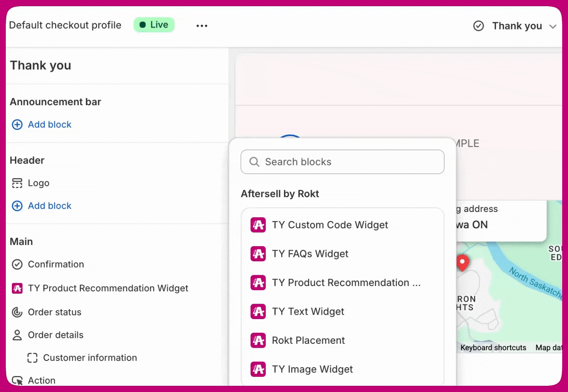Image resolution: width=568 pixels, height=392 pixels.
Task: Click the plus icon in Header section
Action: click(x=17, y=206)
